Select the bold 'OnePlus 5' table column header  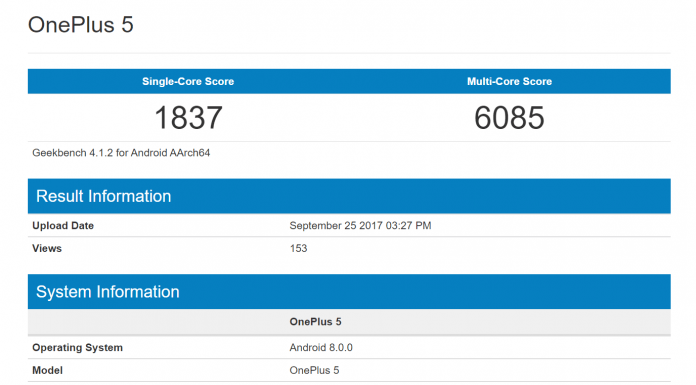coord(315,322)
